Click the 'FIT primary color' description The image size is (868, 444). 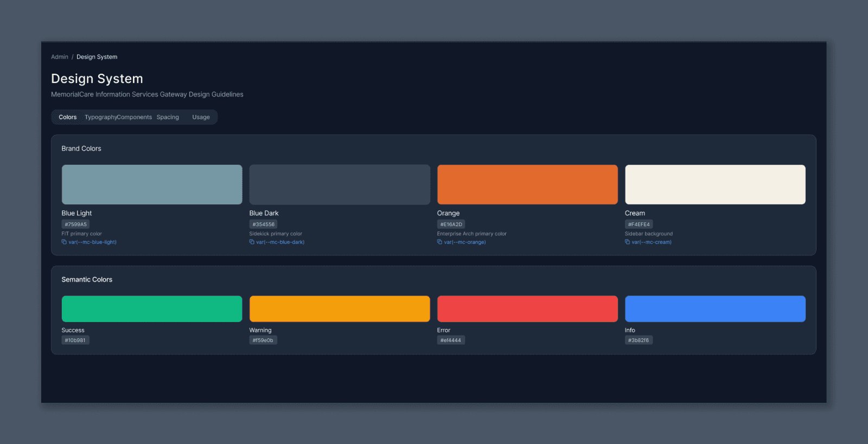[x=82, y=234]
